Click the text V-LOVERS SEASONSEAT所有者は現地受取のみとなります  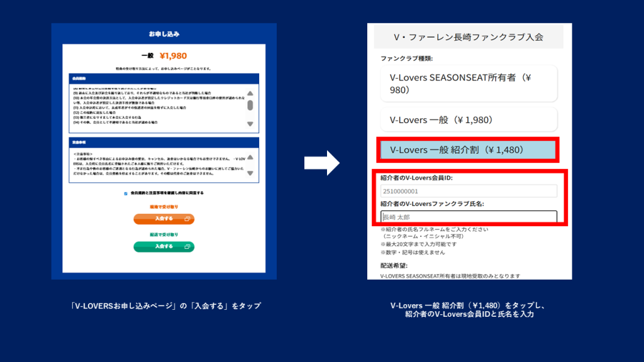pos(450,277)
